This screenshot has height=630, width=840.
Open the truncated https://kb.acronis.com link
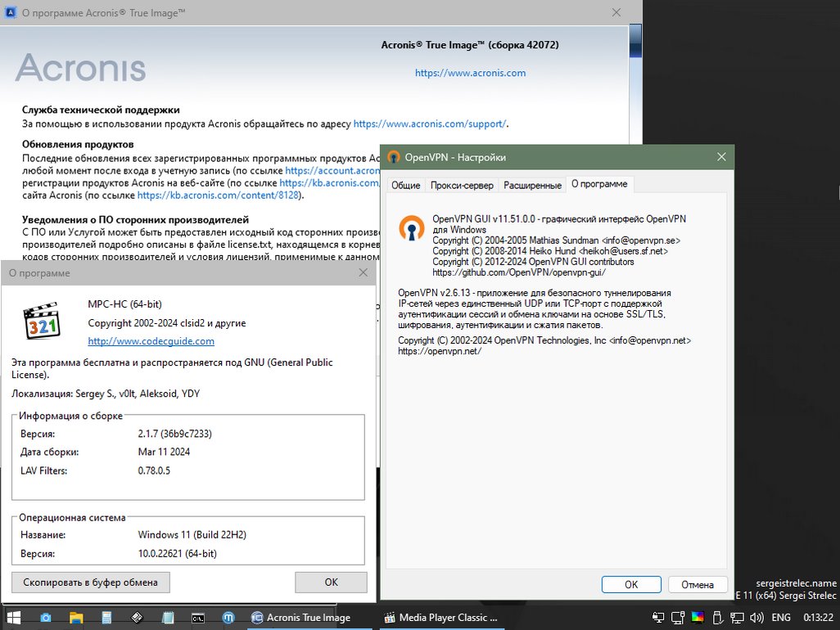[329, 183]
